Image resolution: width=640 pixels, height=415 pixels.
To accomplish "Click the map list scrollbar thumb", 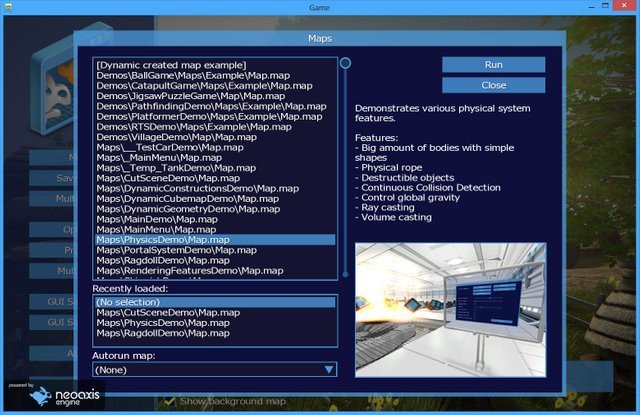I will pyautogui.click(x=345, y=63).
